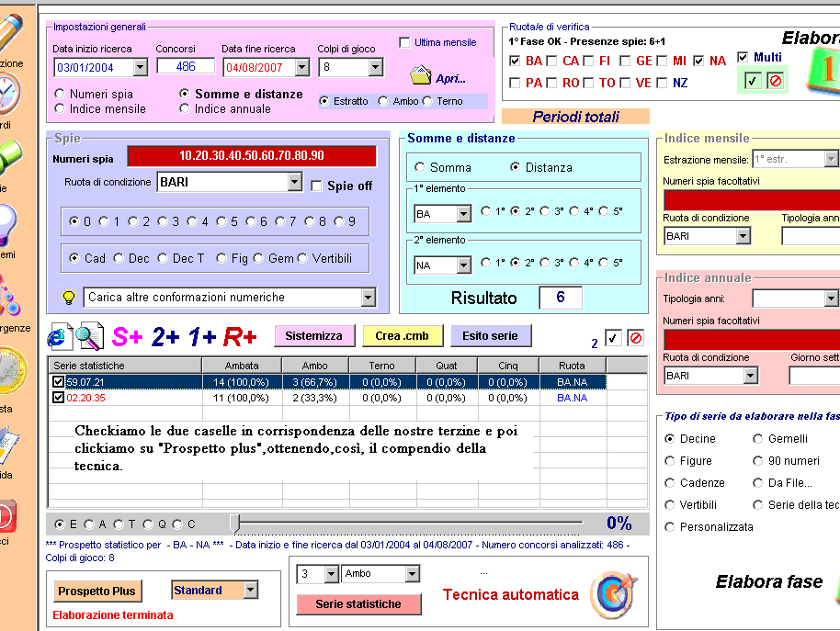Viewport: 840px width, 631px height.
Task: Select the Indice annuale radio button
Action: tap(185, 108)
